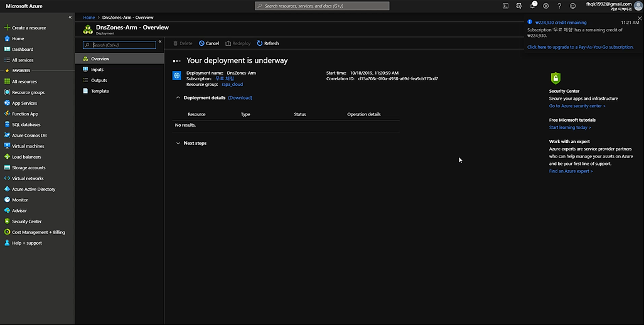Viewport: 644px width, 325px height.
Task: Click the Function App lightning icon
Action: click(7, 114)
